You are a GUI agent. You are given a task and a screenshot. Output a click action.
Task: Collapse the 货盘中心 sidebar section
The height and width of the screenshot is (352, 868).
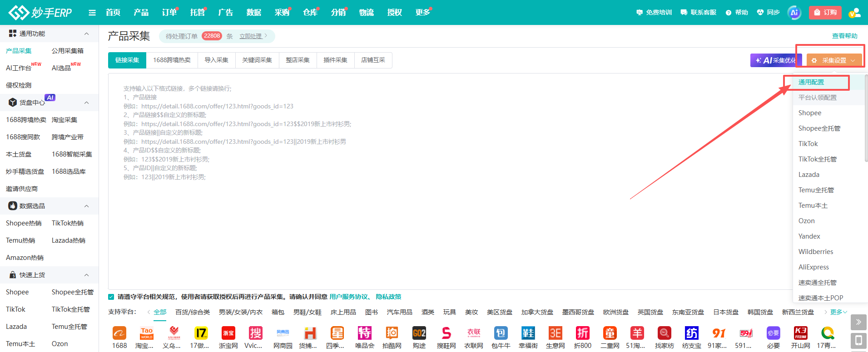click(x=86, y=103)
